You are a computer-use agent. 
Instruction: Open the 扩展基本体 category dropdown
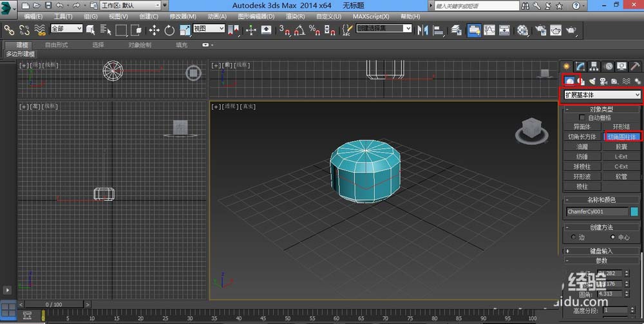click(602, 95)
